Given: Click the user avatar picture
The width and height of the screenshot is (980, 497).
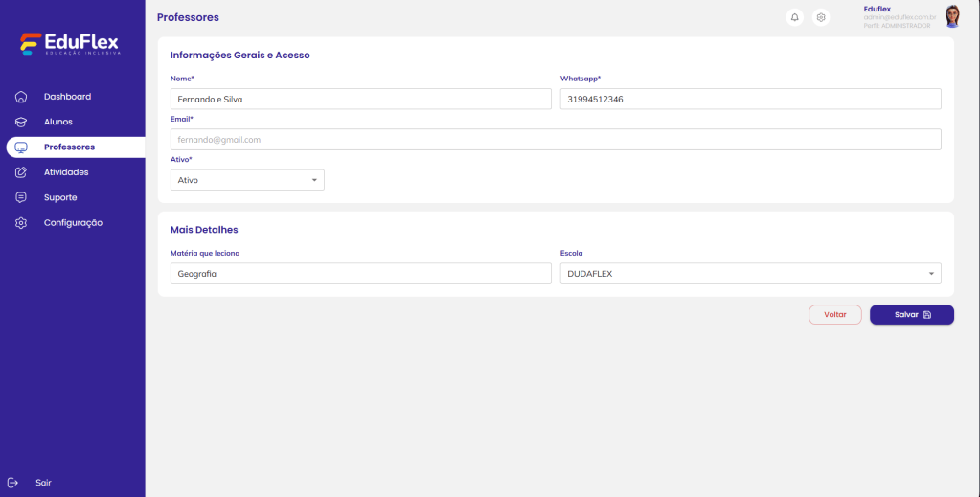Looking at the screenshot, I should click(952, 16).
